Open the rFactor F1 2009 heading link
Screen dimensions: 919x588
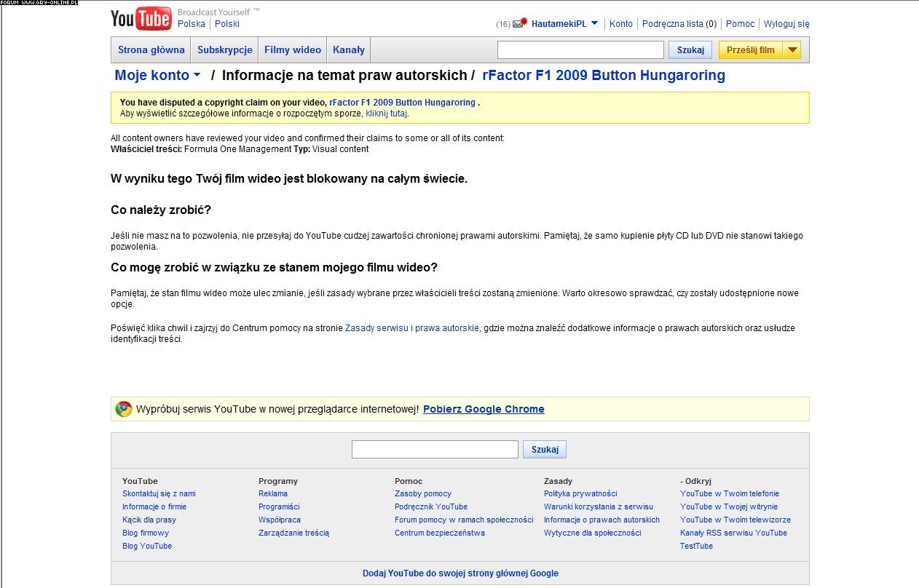[604, 75]
